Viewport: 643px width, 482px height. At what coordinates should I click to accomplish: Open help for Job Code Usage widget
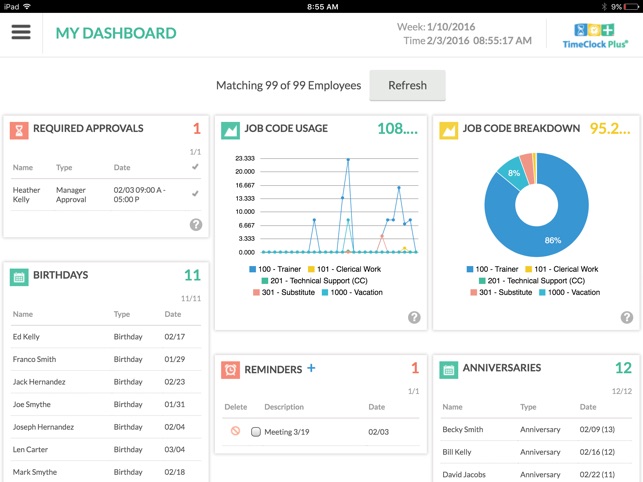[x=414, y=317]
